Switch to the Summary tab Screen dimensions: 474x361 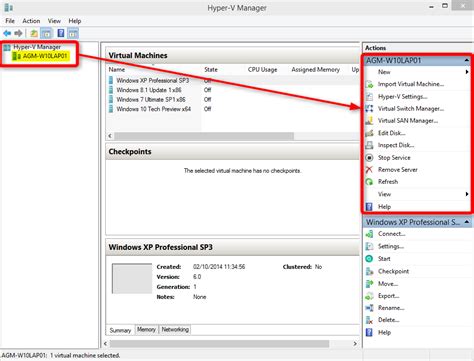coord(120,330)
